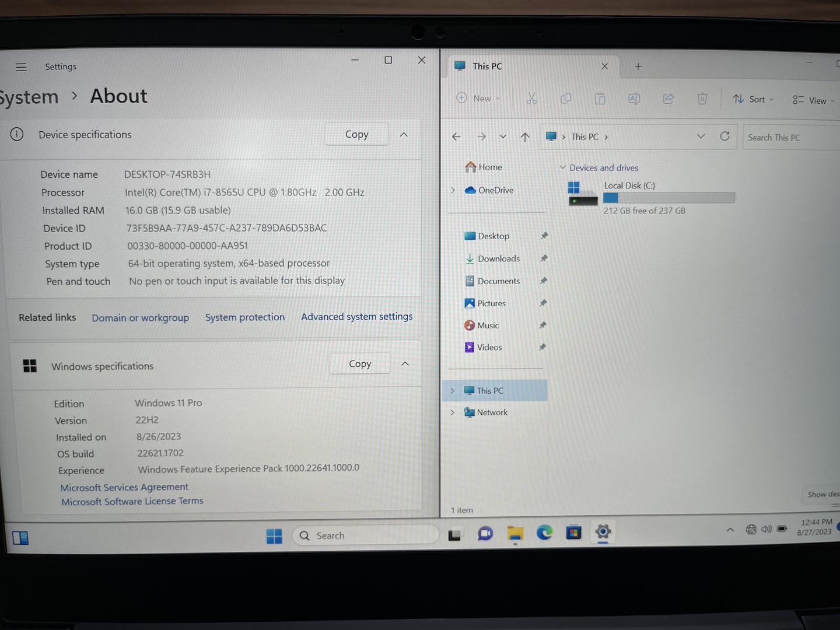The image size is (840, 630).
Task: Open the Windows Start menu
Action: [274, 535]
